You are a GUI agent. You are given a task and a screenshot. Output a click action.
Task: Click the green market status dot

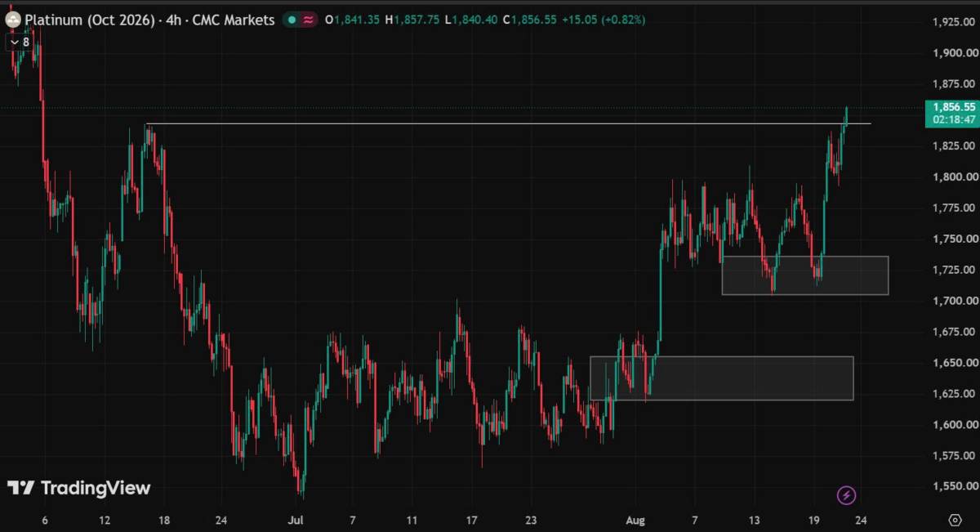click(x=292, y=20)
